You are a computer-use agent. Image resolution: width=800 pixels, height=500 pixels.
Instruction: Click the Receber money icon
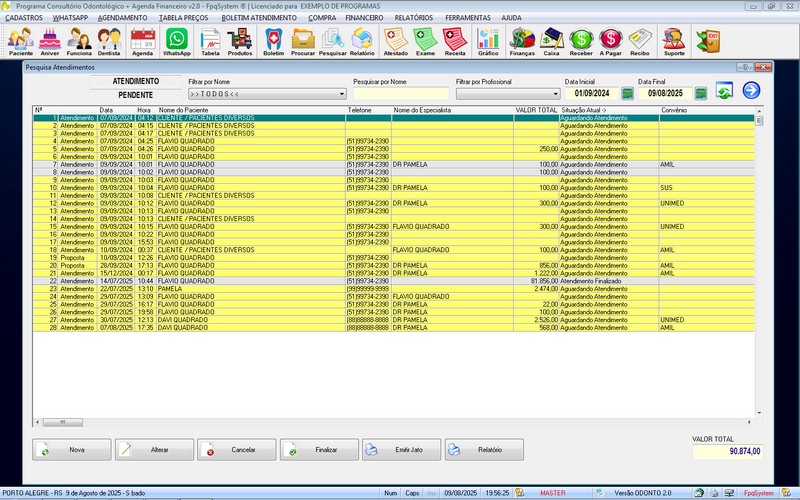[581, 41]
